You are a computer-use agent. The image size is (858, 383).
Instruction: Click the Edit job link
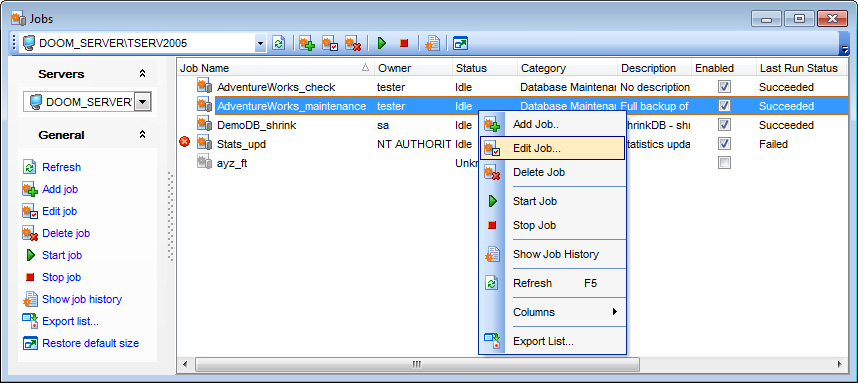60,211
